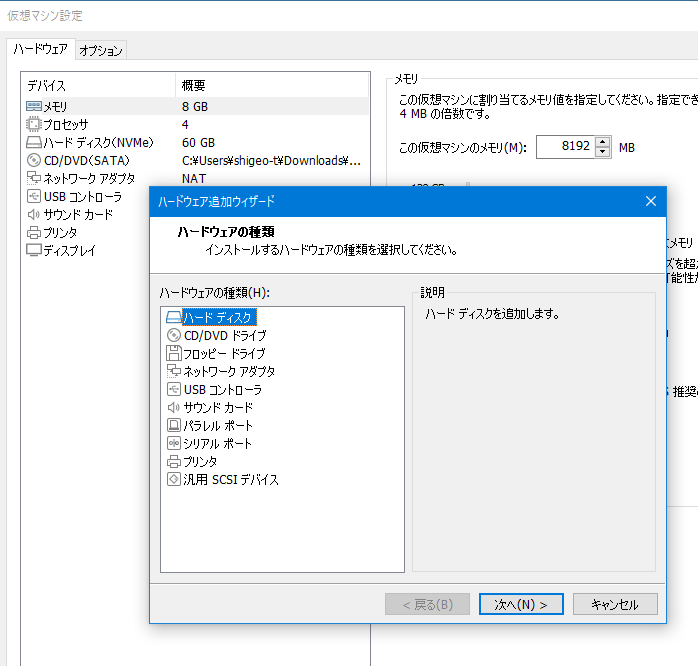Select CD/DVD ドライブ text in wizard list
The width and height of the screenshot is (698, 666).
click(x=225, y=335)
